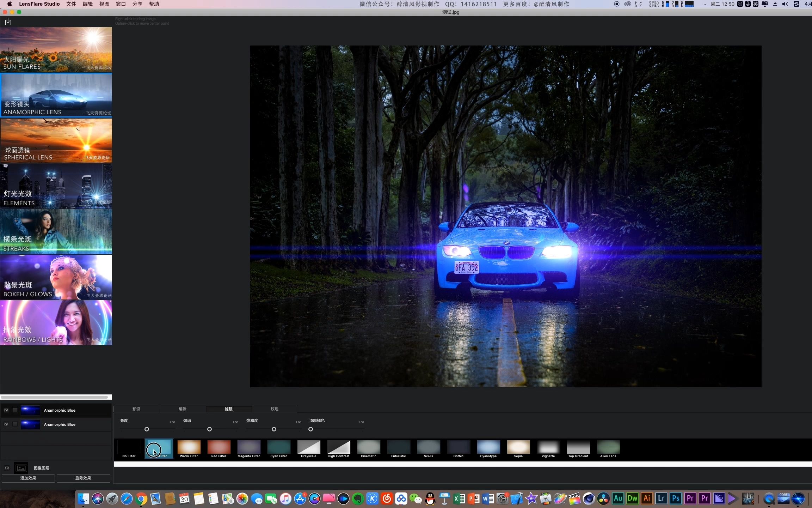Select the Bokeh / Glows category
The image size is (812, 508).
(x=56, y=277)
